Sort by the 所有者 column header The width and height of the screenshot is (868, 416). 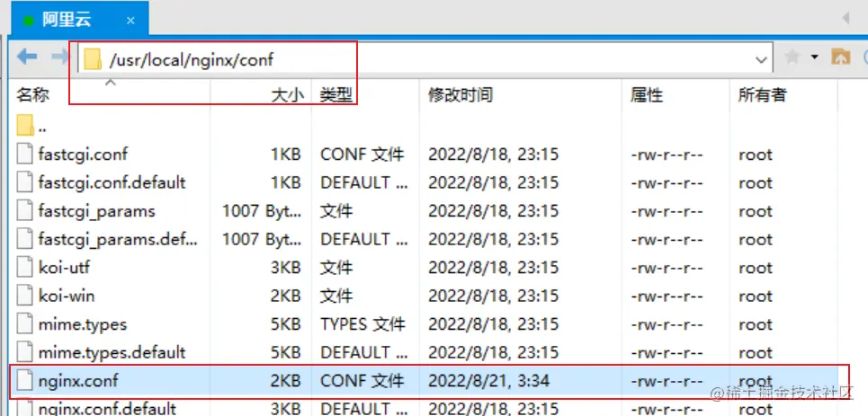[x=762, y=95]
